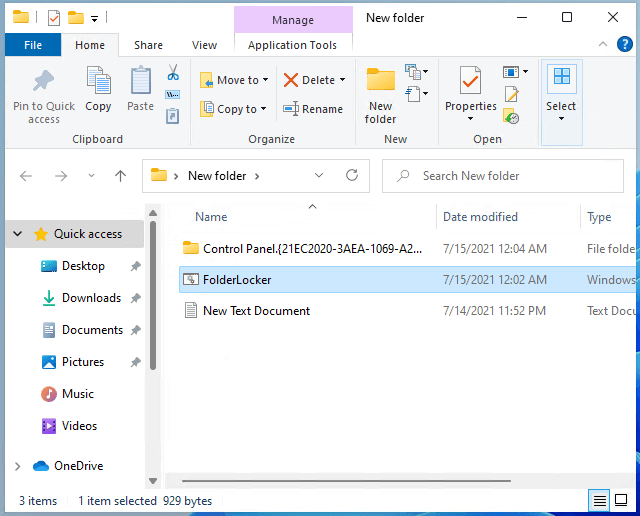Click the Copy icon in Clipboard group
Viewport: 640px width, 516px height.
[98, 82]
